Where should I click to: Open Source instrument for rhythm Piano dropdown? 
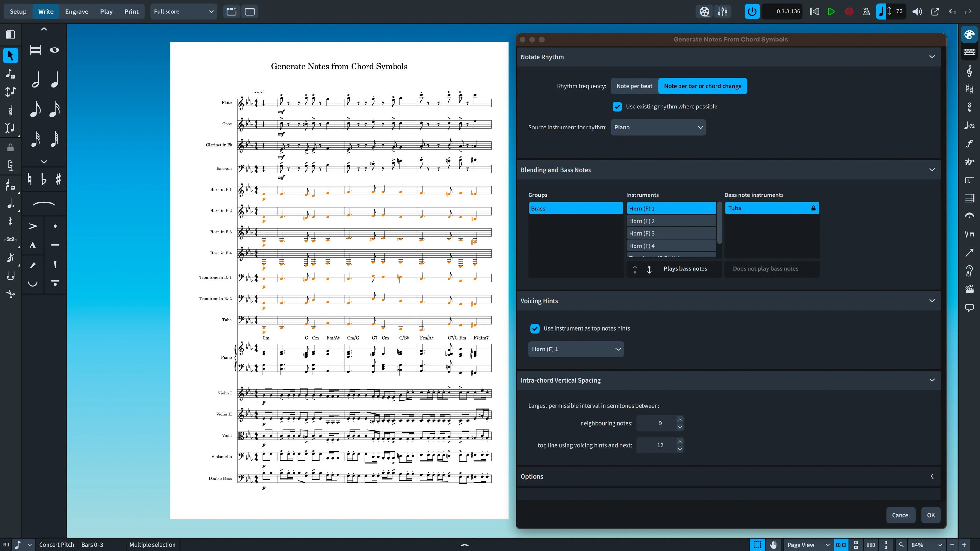658,127
